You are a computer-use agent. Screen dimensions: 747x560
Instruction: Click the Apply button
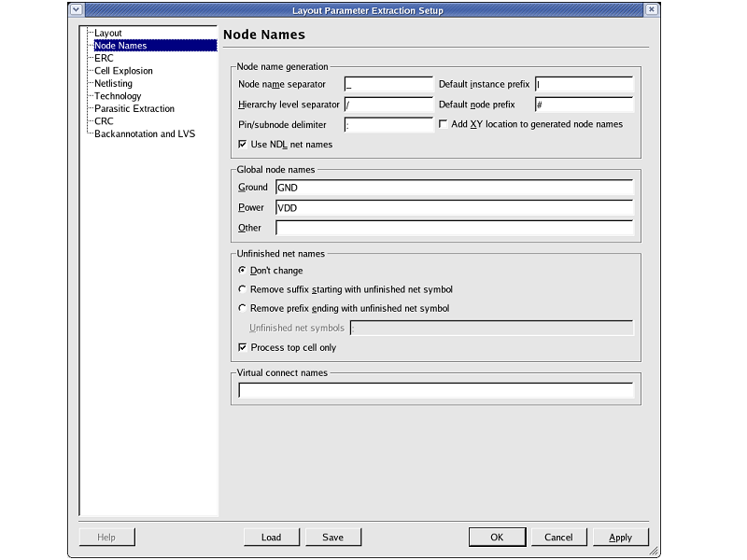pos(620,537)
